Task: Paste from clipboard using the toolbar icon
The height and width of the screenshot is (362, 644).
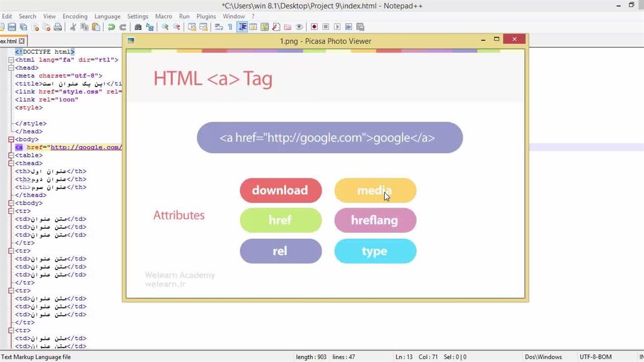Action: [x=96, y=27]
